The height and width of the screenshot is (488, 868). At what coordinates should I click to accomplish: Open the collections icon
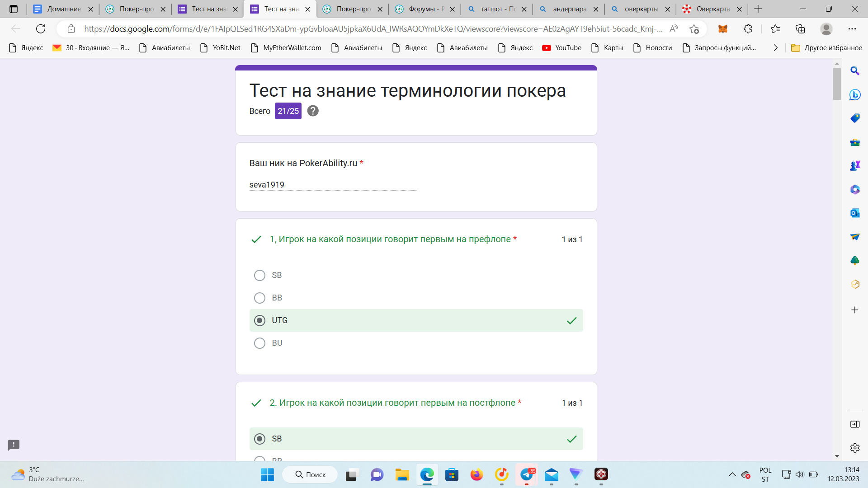800,29
